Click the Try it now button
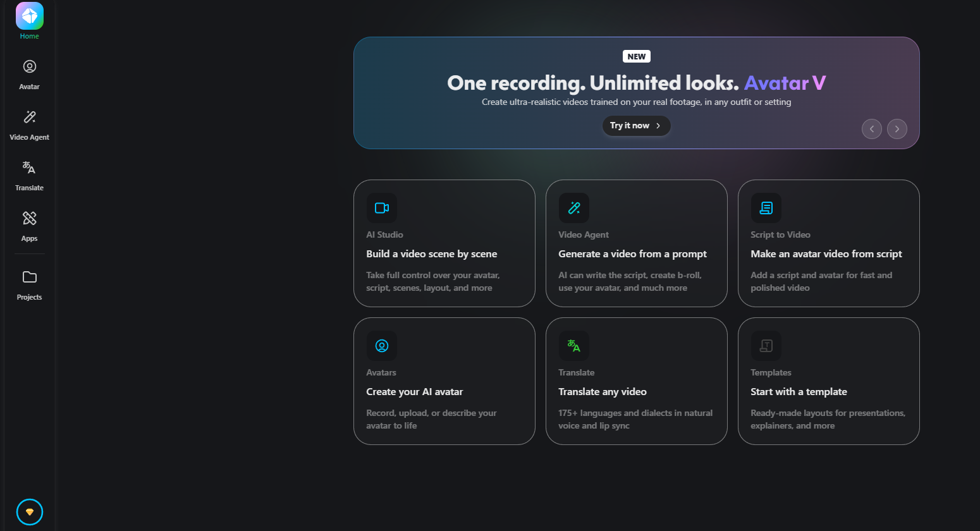 pos(636,126)
